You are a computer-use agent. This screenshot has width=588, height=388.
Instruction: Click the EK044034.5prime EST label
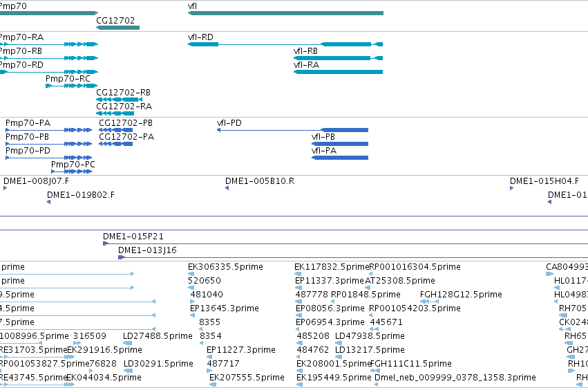(x=104, y=378)
